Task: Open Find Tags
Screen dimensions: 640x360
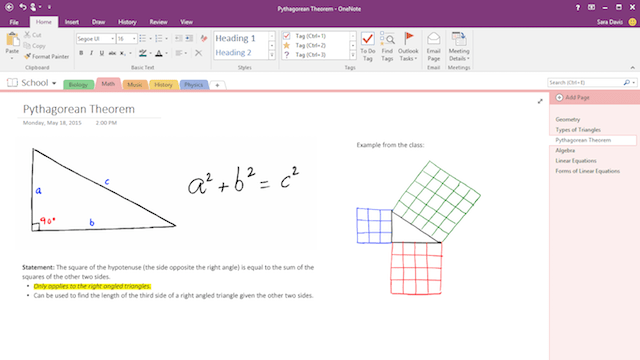Action: pyautogui.click(x=387, y=47)
